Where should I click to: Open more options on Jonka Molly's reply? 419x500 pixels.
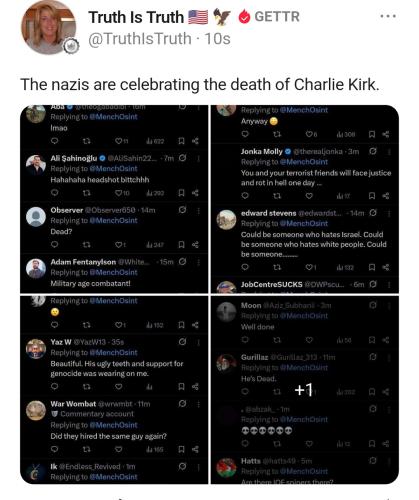point(389,152)
